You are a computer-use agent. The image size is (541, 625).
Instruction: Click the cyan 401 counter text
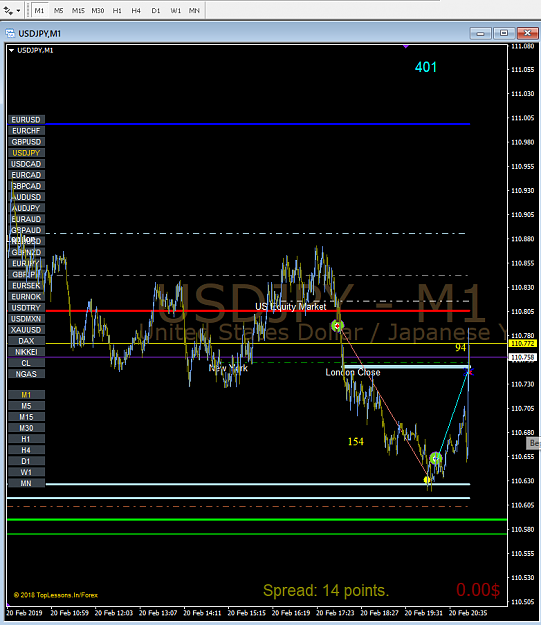tap(426, 67)
